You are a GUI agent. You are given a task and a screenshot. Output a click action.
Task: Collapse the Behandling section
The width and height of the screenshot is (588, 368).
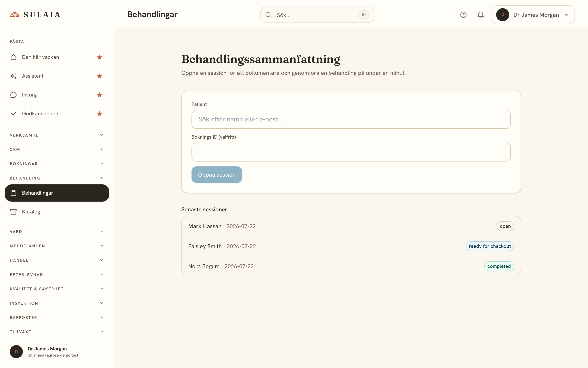(57, 178)
